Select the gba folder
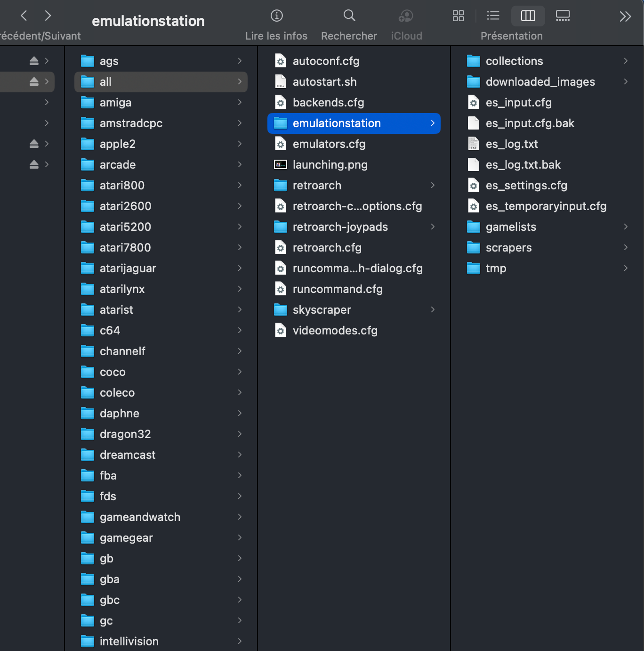This screenshot has width=644, height=651. click(161, 579)
